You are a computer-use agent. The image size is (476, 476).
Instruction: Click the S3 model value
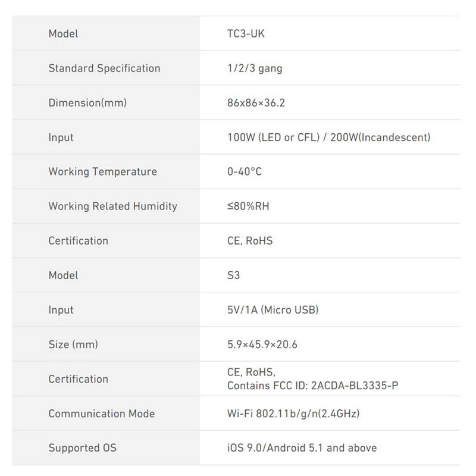point(234,275)
